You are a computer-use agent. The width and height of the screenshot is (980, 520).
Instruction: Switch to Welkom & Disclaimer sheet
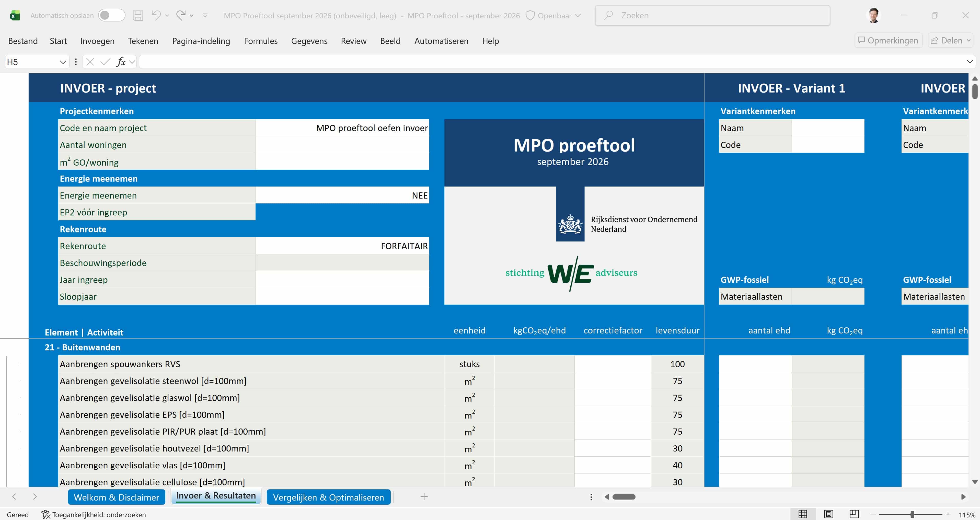(117, 497)
